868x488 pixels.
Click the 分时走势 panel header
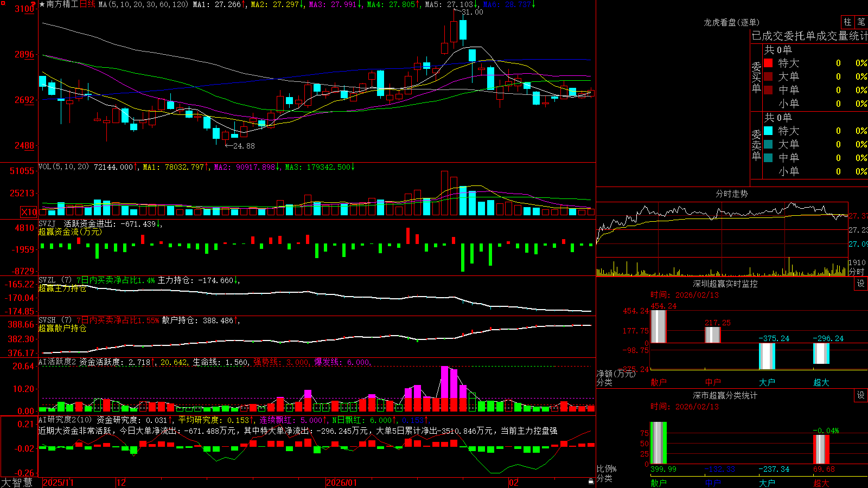(731, 194)
